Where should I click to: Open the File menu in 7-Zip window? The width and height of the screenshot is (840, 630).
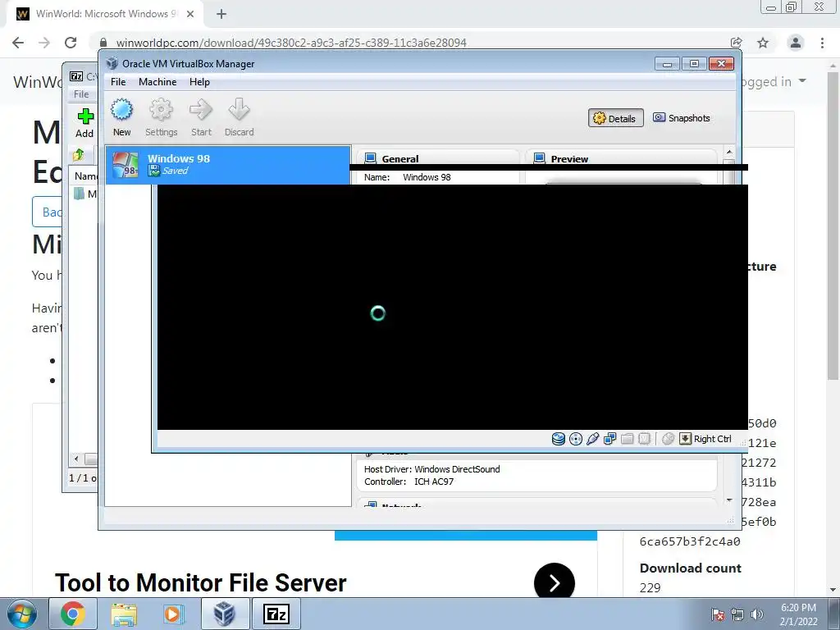(x=81, y=94)
